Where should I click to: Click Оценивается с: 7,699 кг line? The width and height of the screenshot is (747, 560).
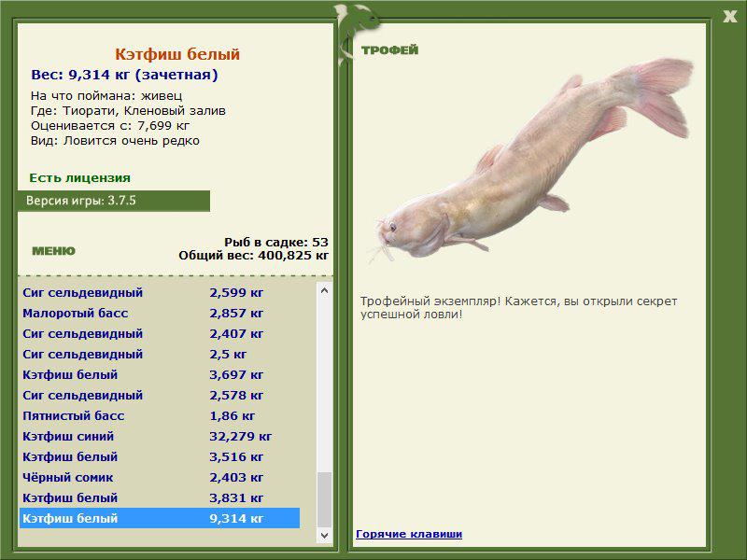point(110,126)
